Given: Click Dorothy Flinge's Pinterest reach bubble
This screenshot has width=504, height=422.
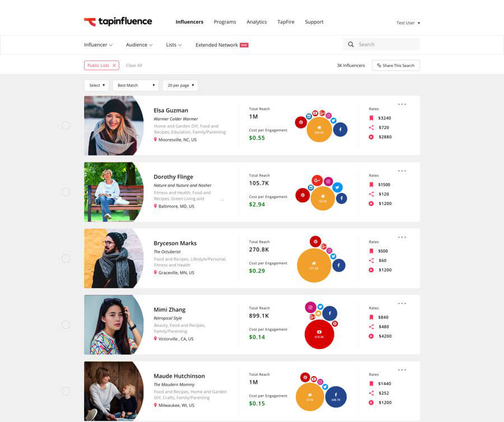Looking at the screenshot, I should 302,195.
